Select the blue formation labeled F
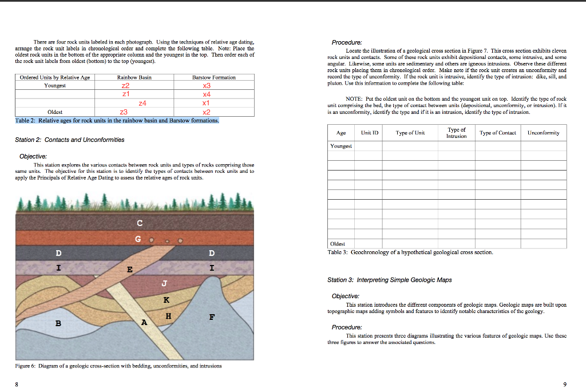This screenshot has width=586, height=392. [212, 316]
